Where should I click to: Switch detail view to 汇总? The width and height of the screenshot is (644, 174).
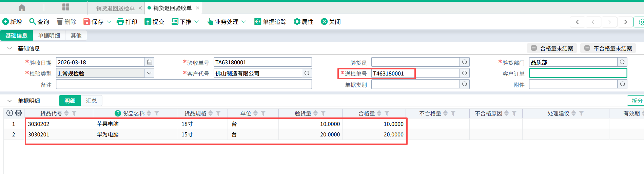tap(91, 101)
